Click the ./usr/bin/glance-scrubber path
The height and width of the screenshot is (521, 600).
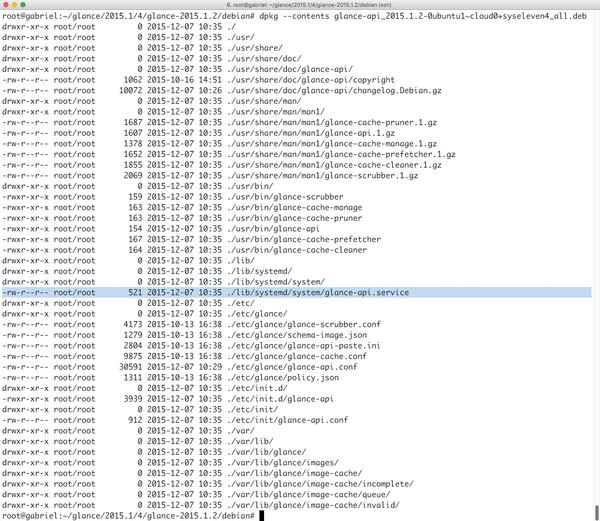(285, 197)
